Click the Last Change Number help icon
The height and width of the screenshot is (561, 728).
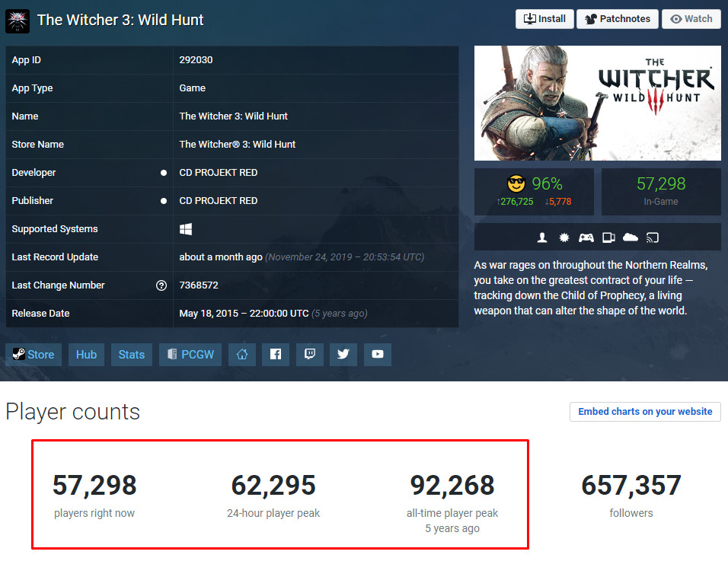tap(161, 285)
